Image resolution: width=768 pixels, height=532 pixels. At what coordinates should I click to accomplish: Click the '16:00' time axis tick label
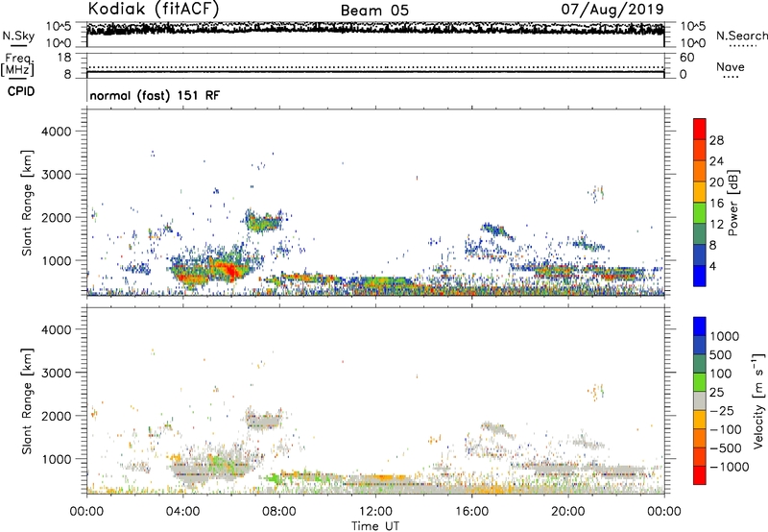[471, 512]
